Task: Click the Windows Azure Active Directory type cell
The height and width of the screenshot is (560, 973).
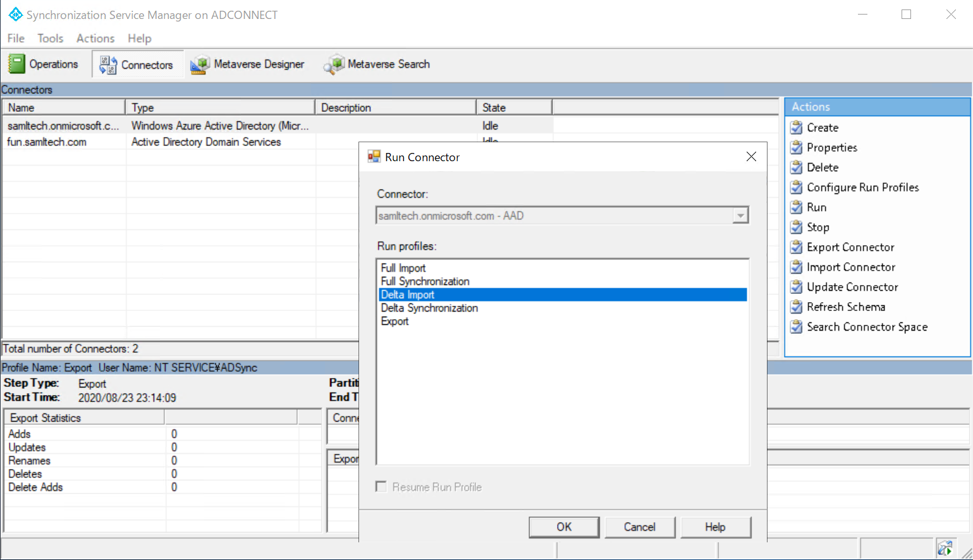Action: tap(220, 126)
